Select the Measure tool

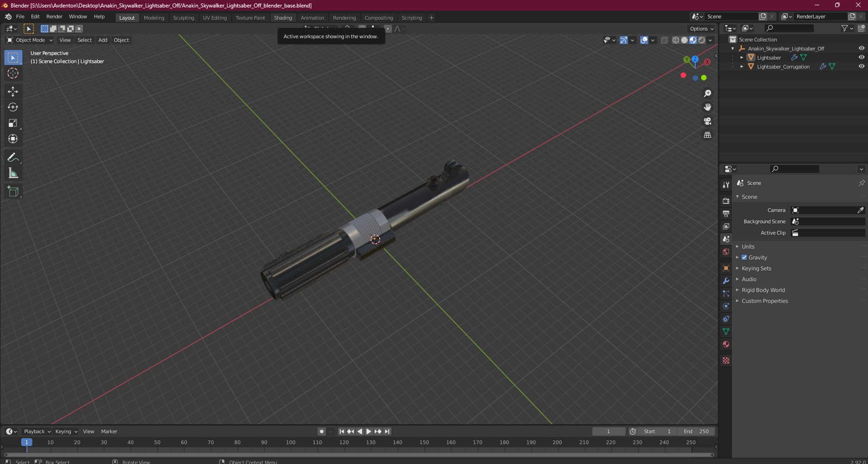click(13, 173)
